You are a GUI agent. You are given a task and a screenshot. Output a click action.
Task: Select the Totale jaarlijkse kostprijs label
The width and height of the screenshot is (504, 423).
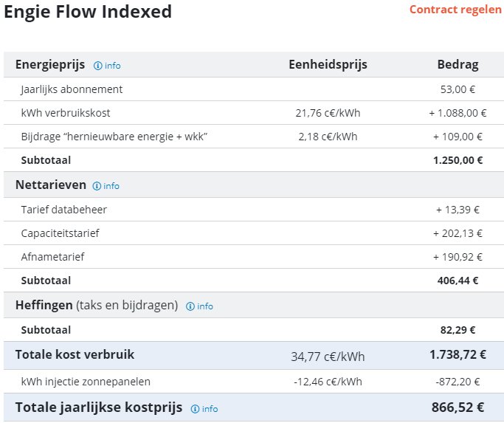99,407
